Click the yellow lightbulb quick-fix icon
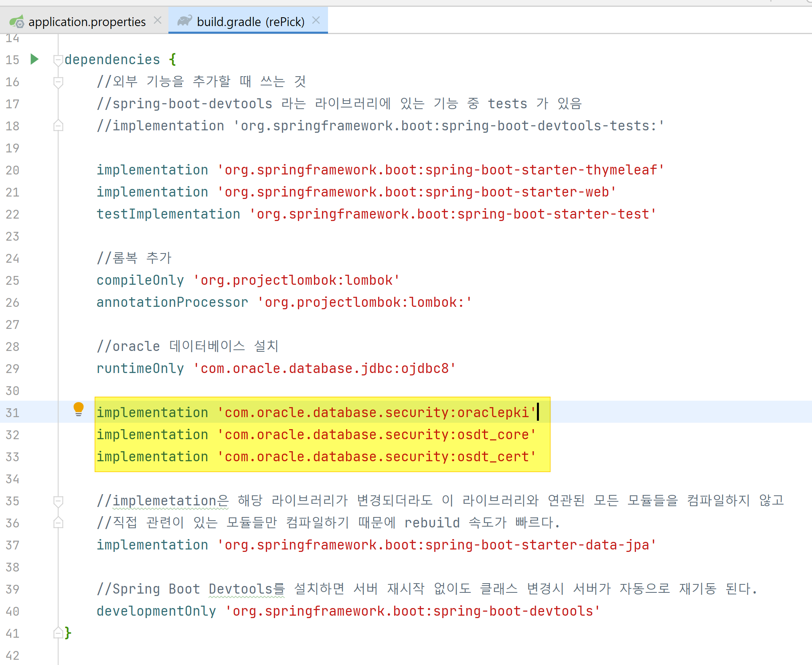 pos(79,409)
